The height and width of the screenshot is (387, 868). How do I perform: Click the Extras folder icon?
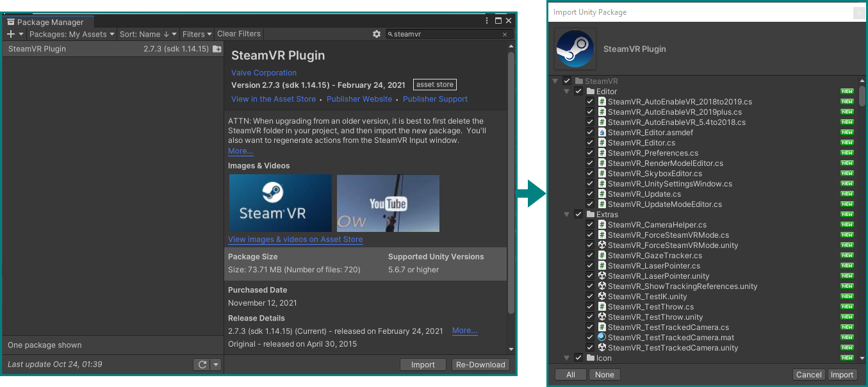tap(591, 215)
